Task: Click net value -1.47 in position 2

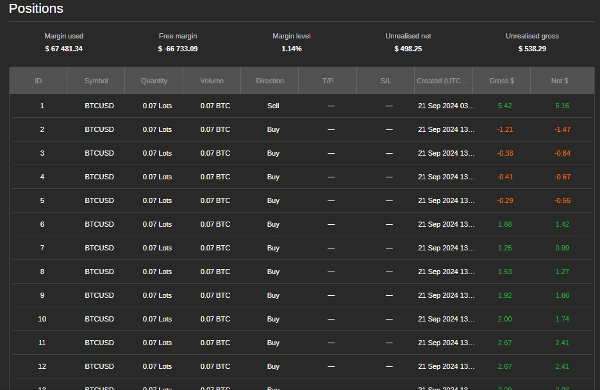Action: click(x=562, y=129)
